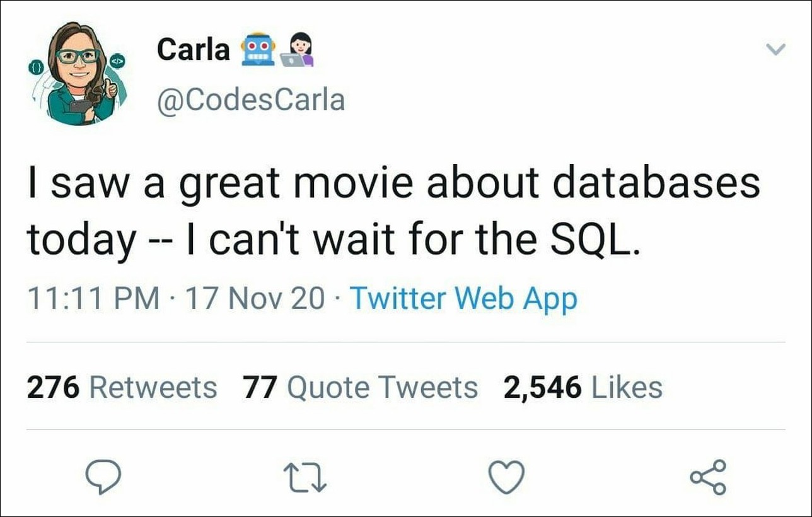Click the code tag badge on avatar
The width and height of the screenshot is (812, 517).
click(118, 61)
